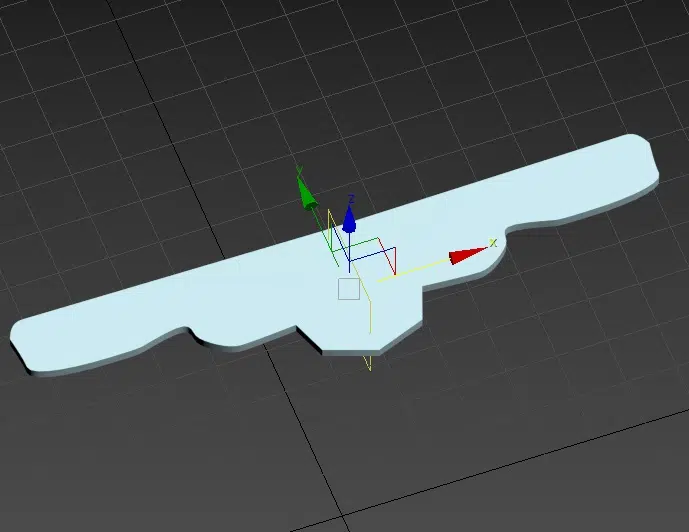Click the yellow X-axis shaft line

pyautogui.click(x=420, y=264)
